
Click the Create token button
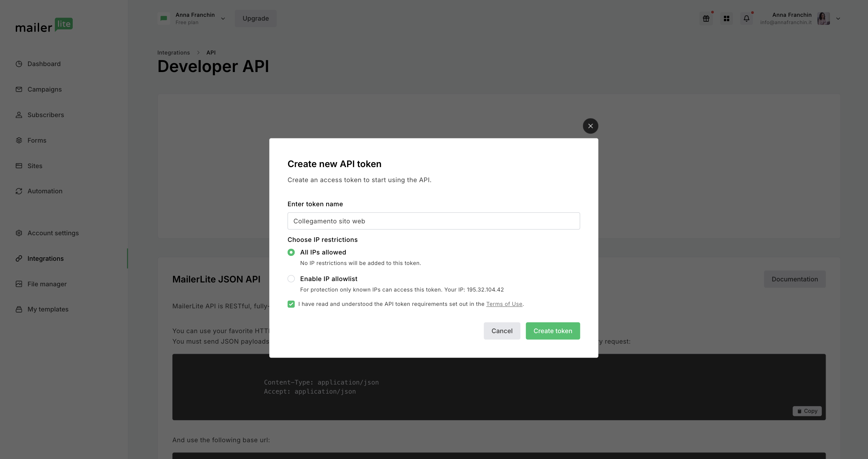pos(553,331)
